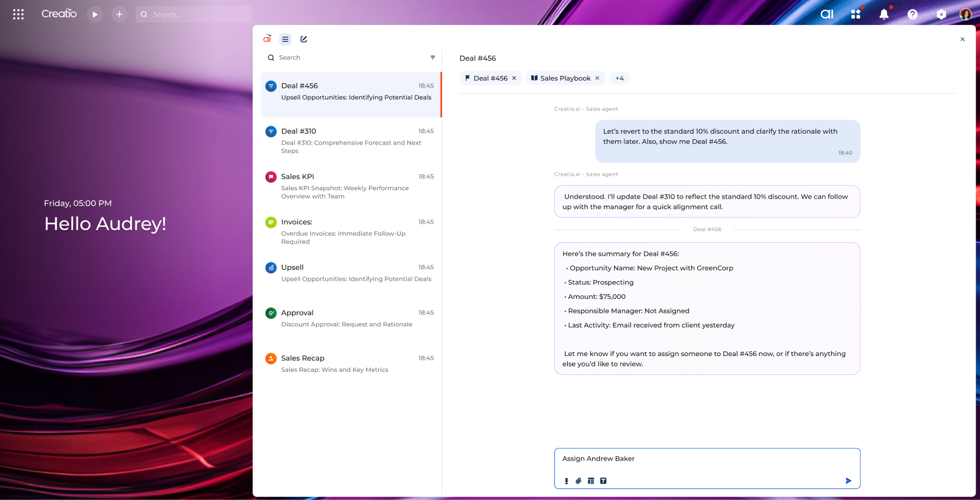980x500 pixels.
Task: Send the message with arrow button
Action: pos(848,481)
